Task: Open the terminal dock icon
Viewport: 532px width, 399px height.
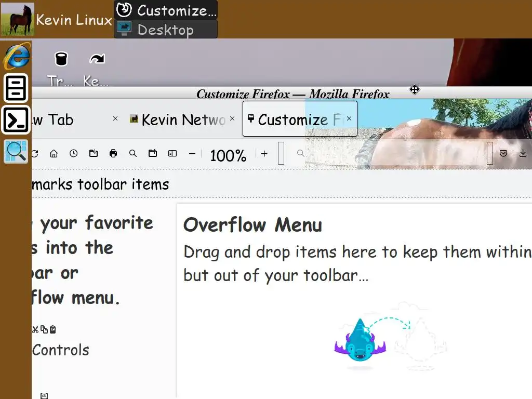Action: point(16,120)
